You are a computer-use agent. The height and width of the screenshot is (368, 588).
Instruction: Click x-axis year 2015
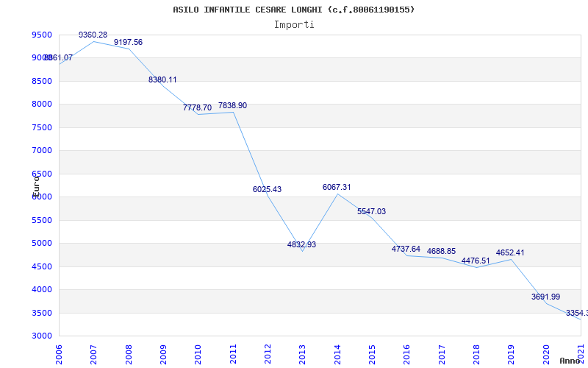(x=372, y=354)
